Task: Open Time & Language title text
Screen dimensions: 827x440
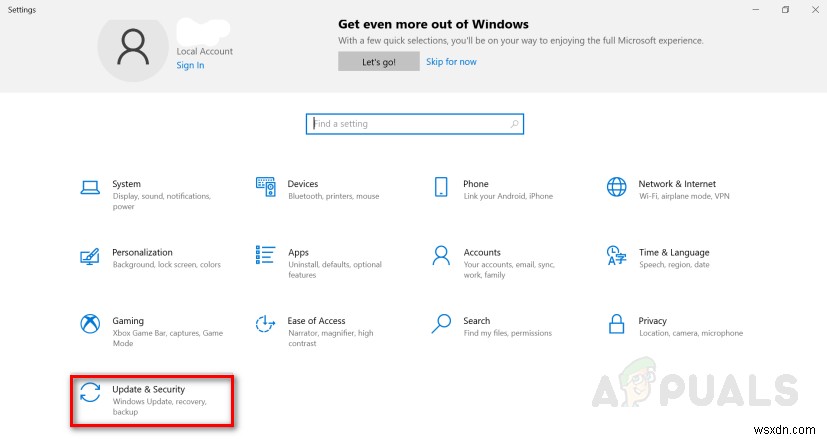Action: coord(674,253)
